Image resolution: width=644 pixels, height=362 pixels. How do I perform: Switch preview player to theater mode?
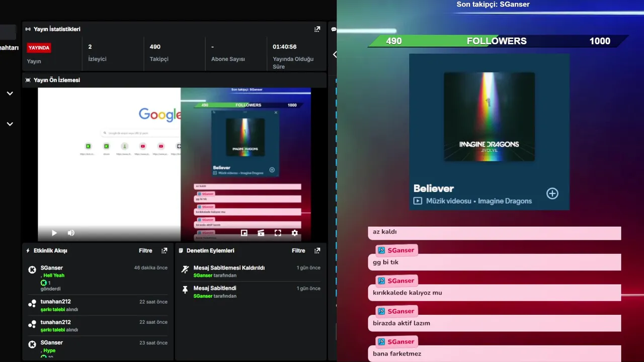coord(261,233)
